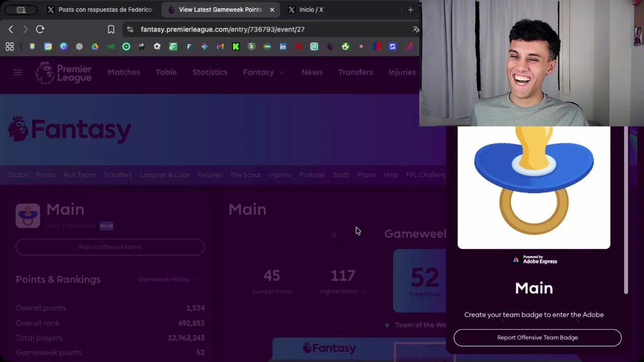Open the Gameweek History link
The image size is (644, 362).
168,280
